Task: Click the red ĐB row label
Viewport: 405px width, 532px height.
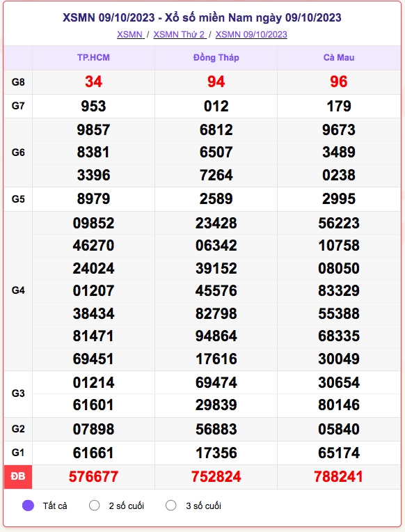Action: click(x=18, y=477)
